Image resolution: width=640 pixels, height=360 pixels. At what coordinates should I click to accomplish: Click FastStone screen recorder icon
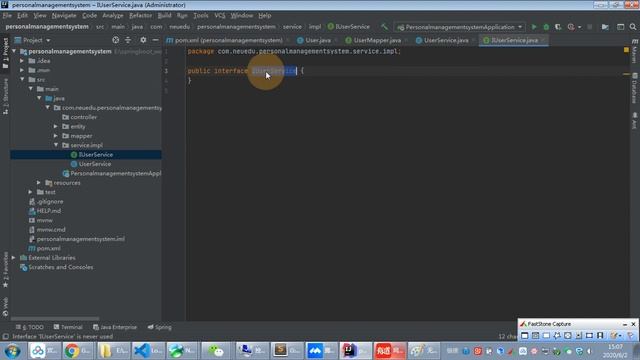pyautogui.click(x=600, y=336)
